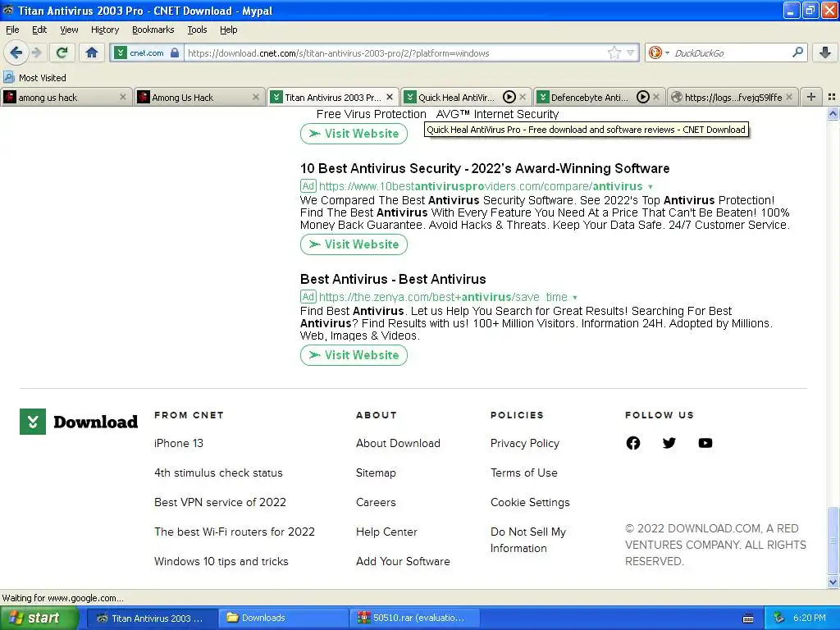The height and width of the screenshot is (630, 840).
Task: Open the Help Center link
Action: click(x=387, y=532)
